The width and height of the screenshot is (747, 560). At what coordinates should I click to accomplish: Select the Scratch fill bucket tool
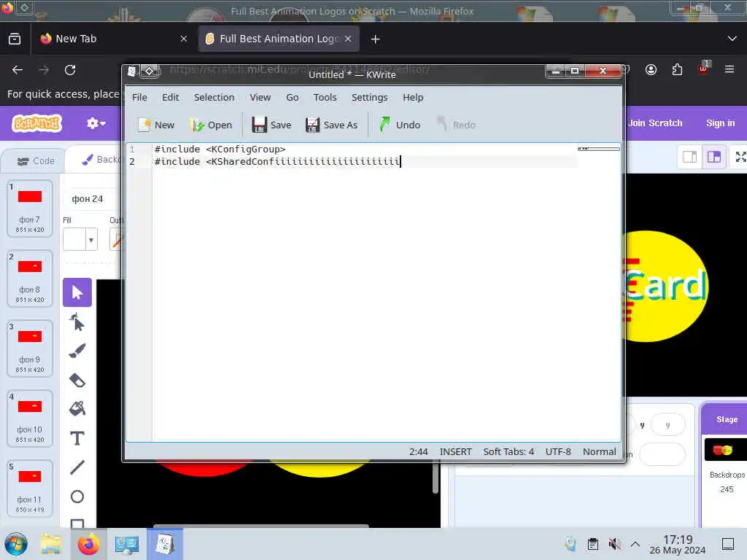[x=77, y=408]
